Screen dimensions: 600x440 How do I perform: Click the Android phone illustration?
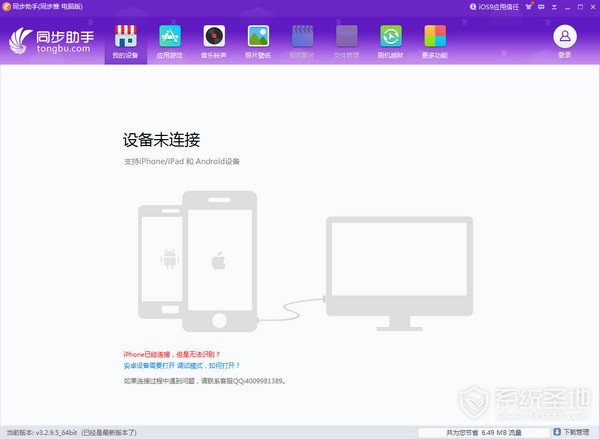(160, 262)
